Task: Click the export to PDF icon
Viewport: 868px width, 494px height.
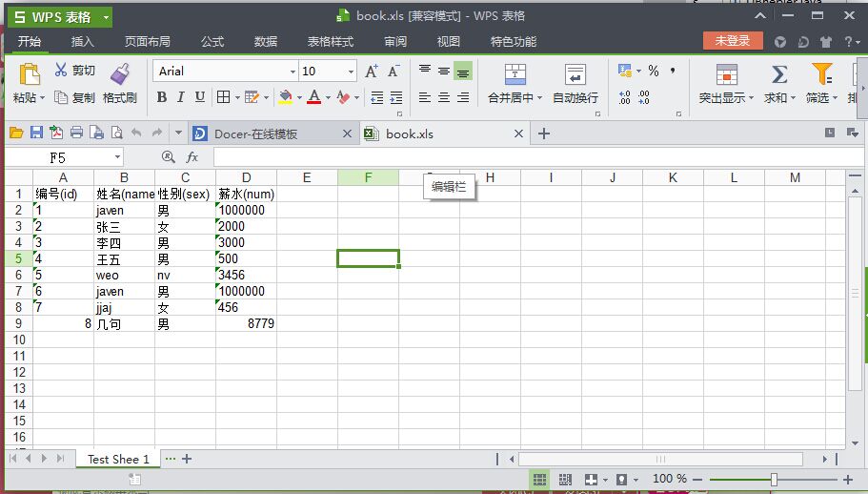Action: click(x=56, y=133)
